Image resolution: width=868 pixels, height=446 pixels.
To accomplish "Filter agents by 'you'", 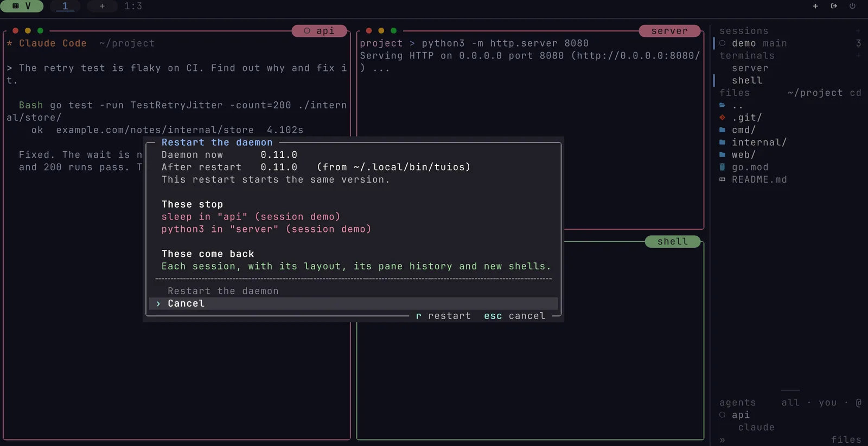I will click(828, 403).
